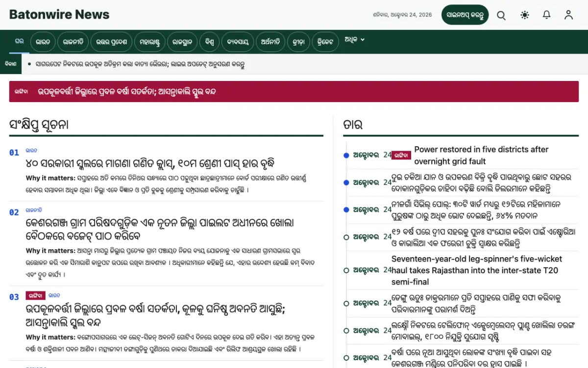Open story 03 coastal heavy rain alert headline
Image resolution: width=588 pixels, height=368 pixels.
(155, 316)
